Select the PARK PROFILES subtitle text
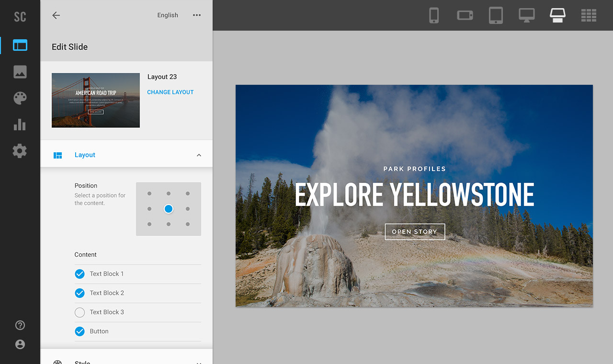The height and width of the screenshot is (364, 613). [x=415, y=169]
